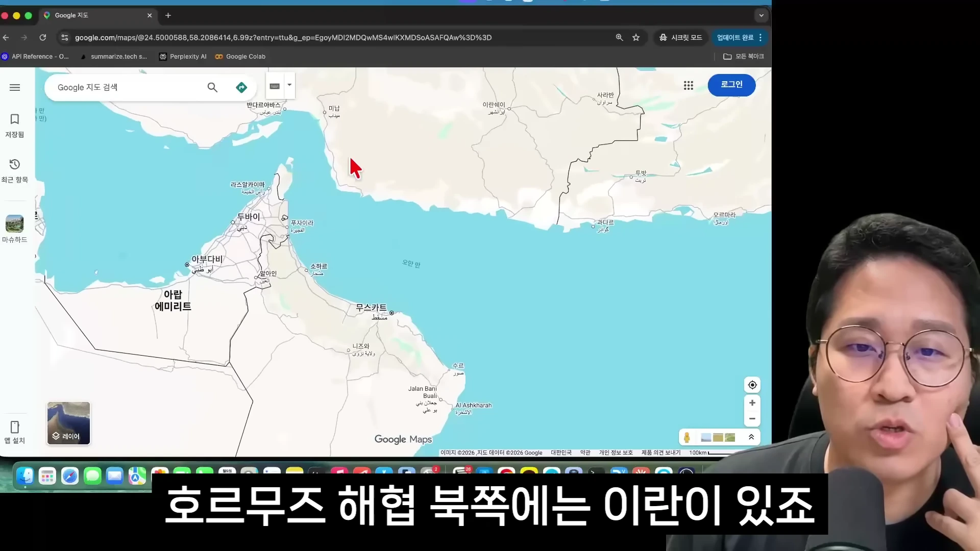Viewport: 980px width, 551px height.
Task: Click the address bar URL
Action: (x=283, y=37)
